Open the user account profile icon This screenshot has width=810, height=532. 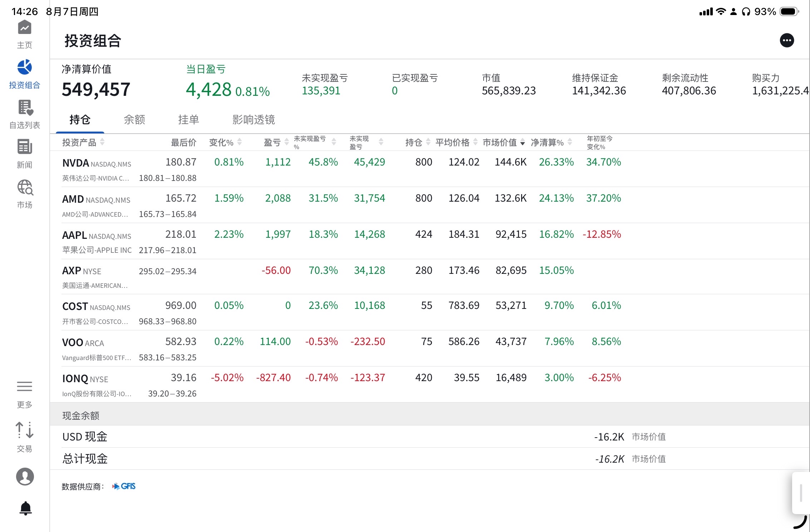point(25,477)
